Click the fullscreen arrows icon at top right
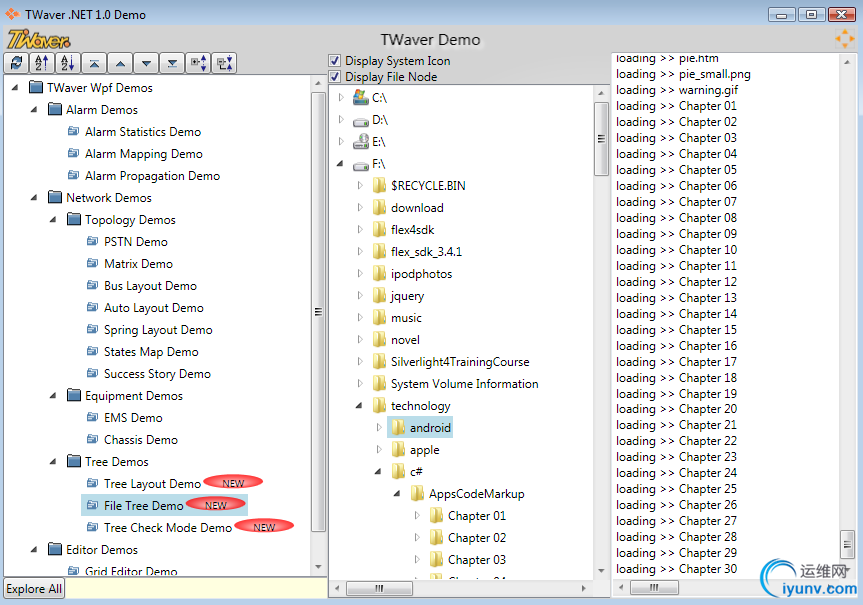The image size is (863, 605). (x=844, y=39)
